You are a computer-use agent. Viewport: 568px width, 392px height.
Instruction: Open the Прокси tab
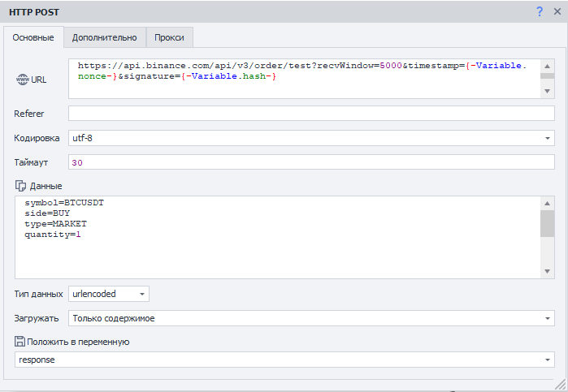(x=169, y=37)
